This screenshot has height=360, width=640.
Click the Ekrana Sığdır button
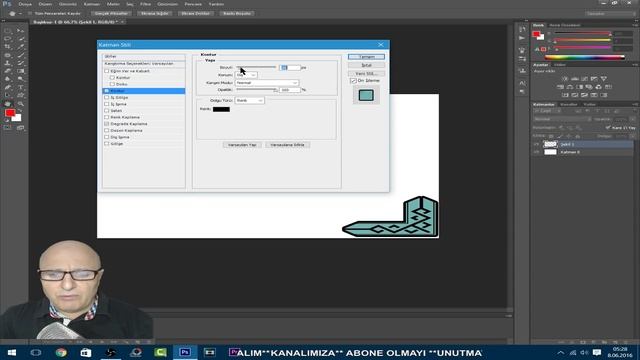[155, 13]
